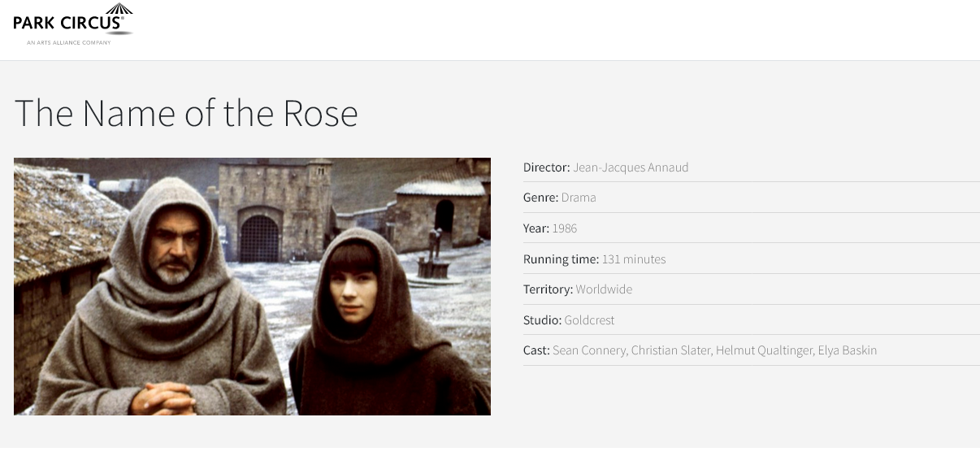Select 'The Name of the Rose' title heading
Screen dimensions: 980x452
[186, 113]
